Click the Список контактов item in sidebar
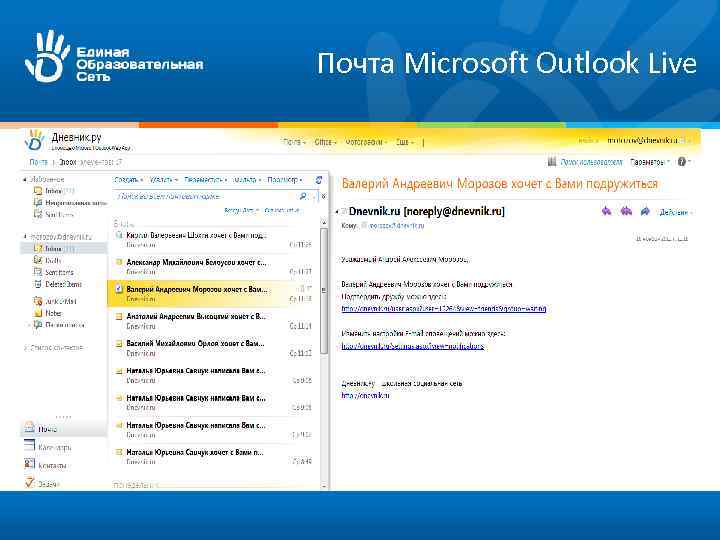The width and height of the screenshot is (720, 540). pos(57,348)
